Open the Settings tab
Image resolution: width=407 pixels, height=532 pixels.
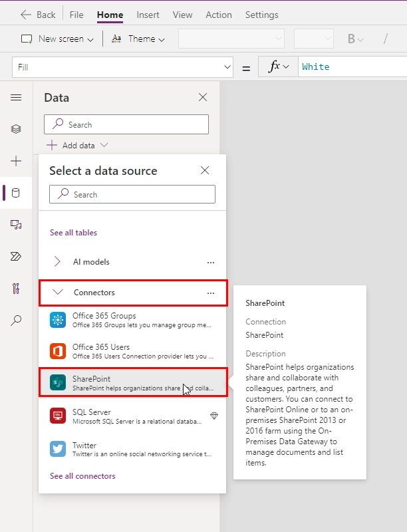click(262, 15)
